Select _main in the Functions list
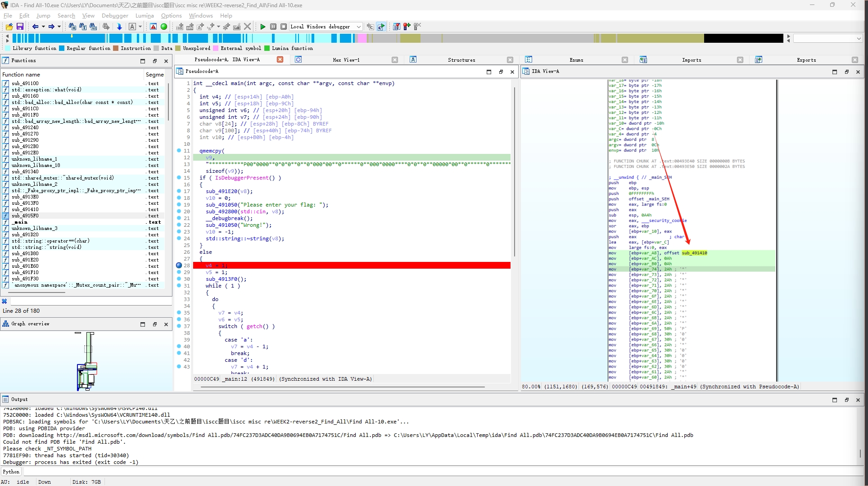This screenshot has height=486, width=868. [x=20, y=222]
